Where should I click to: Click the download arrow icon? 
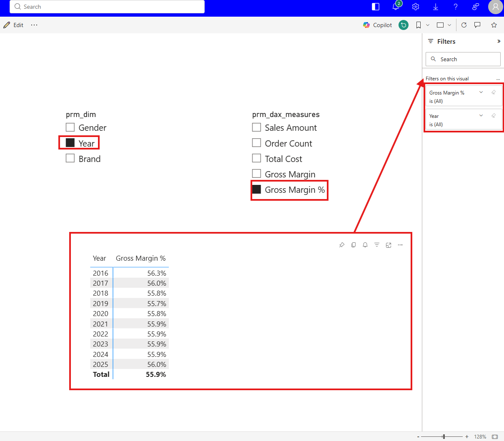tap(436, 7)
